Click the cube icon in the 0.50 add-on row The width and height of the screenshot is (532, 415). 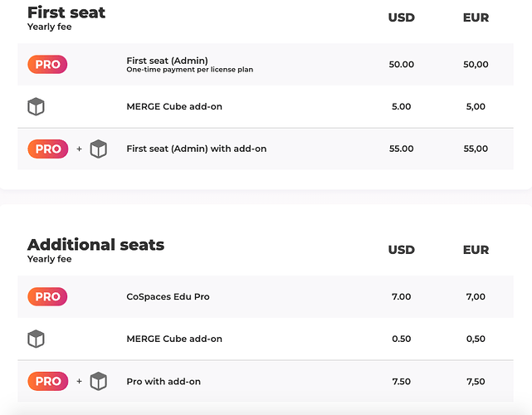(x=36, y=339)
